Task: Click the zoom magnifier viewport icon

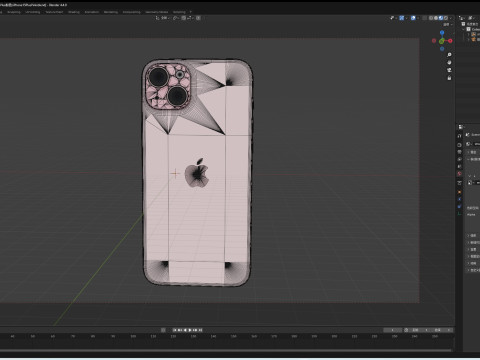Action: [449, 55]
